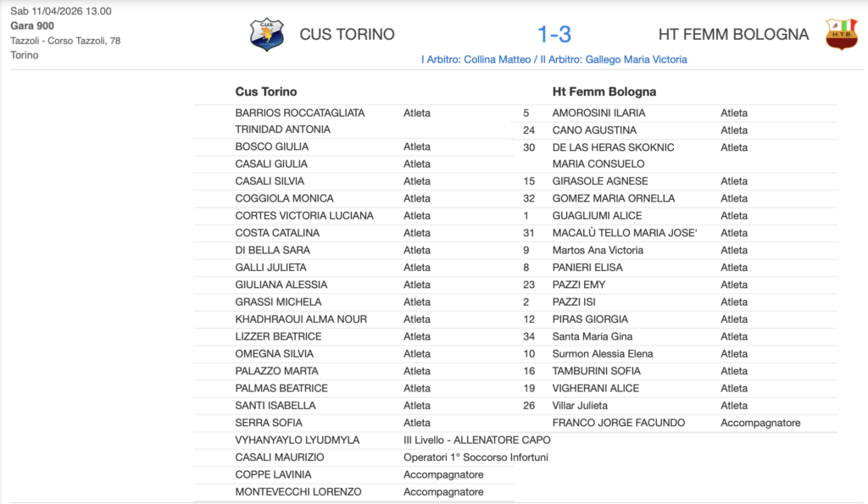The height and width of the screenshot is (504, 868).
Task: Select CASALI MAURIZIO first aid operator row
Action: (279, 457)
